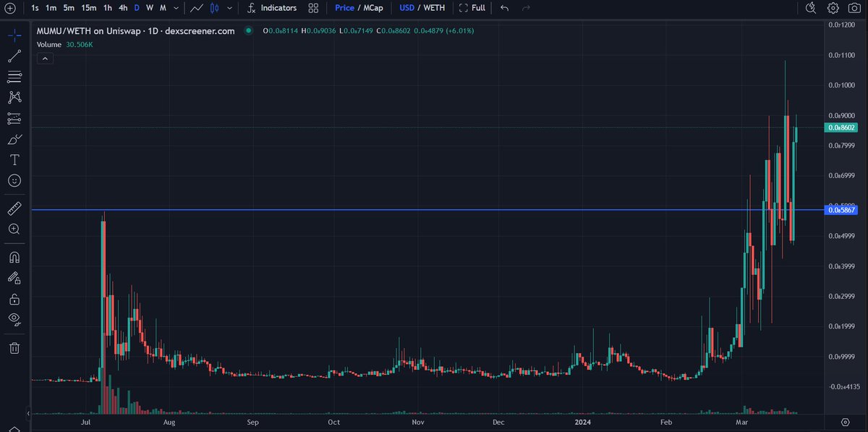Expand more time intervals dropdown
868x432 pixels.
(176, 8)
